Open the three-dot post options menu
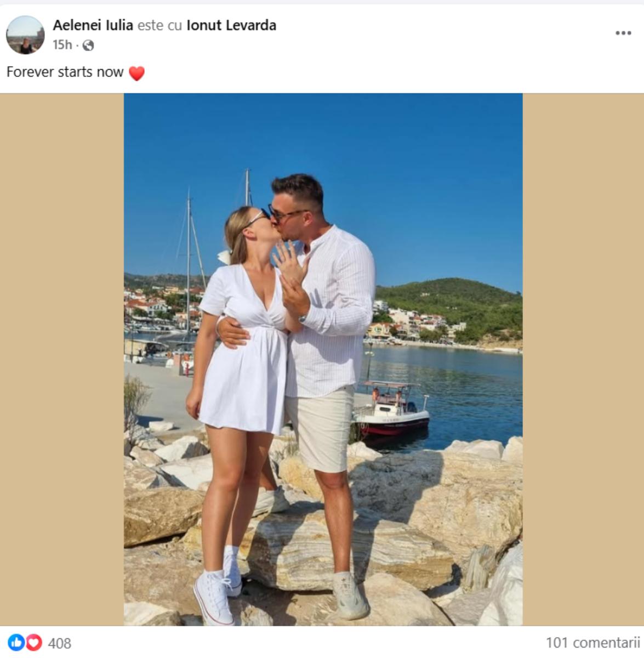Image resolution: width=644 pixels, height=658 pixels. point(623,33)
